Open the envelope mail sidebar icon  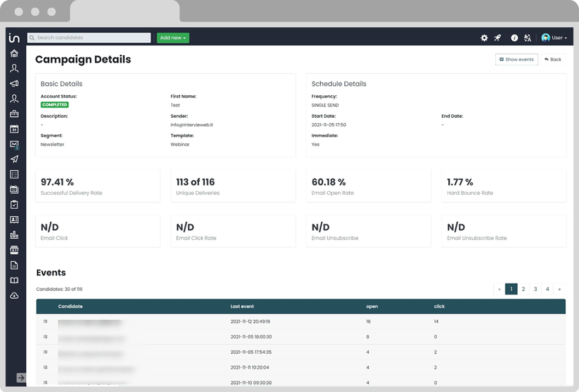[14, 144]
